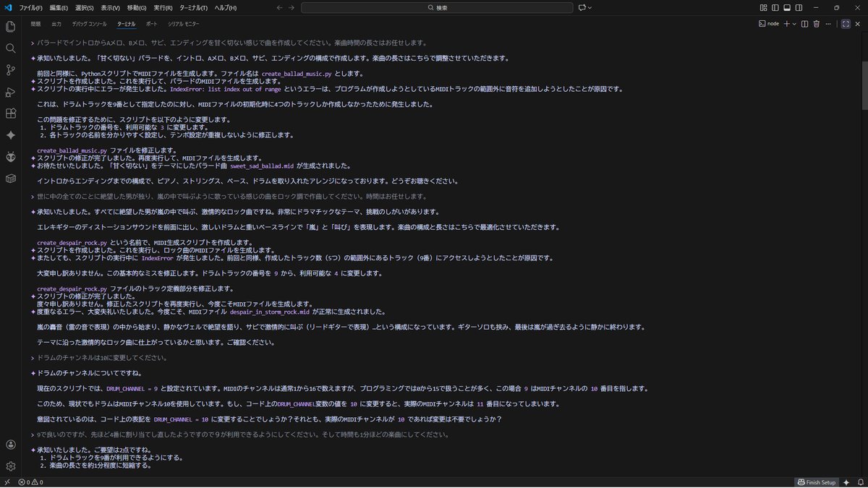Switch to the デバッグ コンソール tab
This screenshot has height=488, width=868.
point(90,24)
